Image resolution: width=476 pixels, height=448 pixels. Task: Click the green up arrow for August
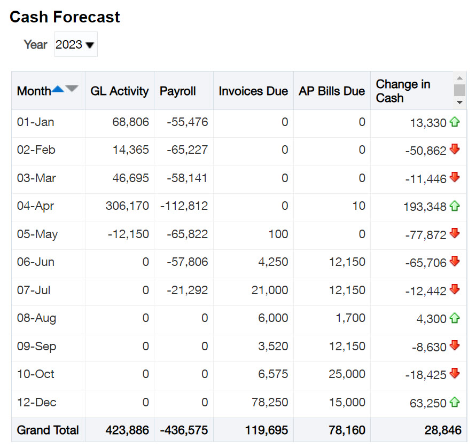click(455, 318)
